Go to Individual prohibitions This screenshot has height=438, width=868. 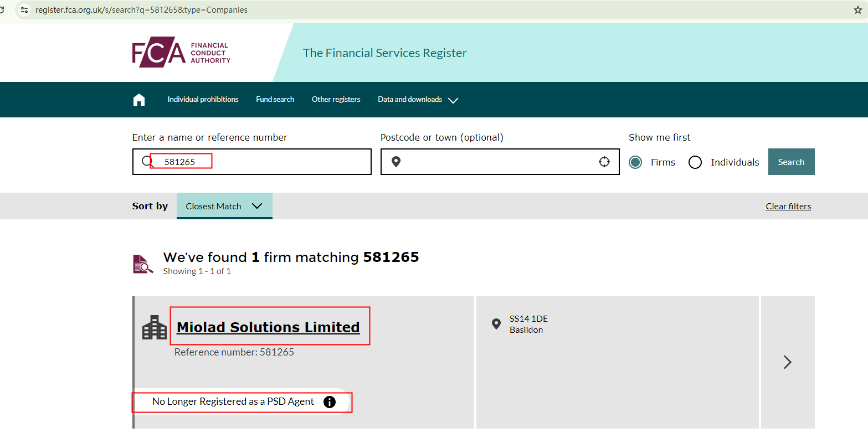(x=203, y=100)
